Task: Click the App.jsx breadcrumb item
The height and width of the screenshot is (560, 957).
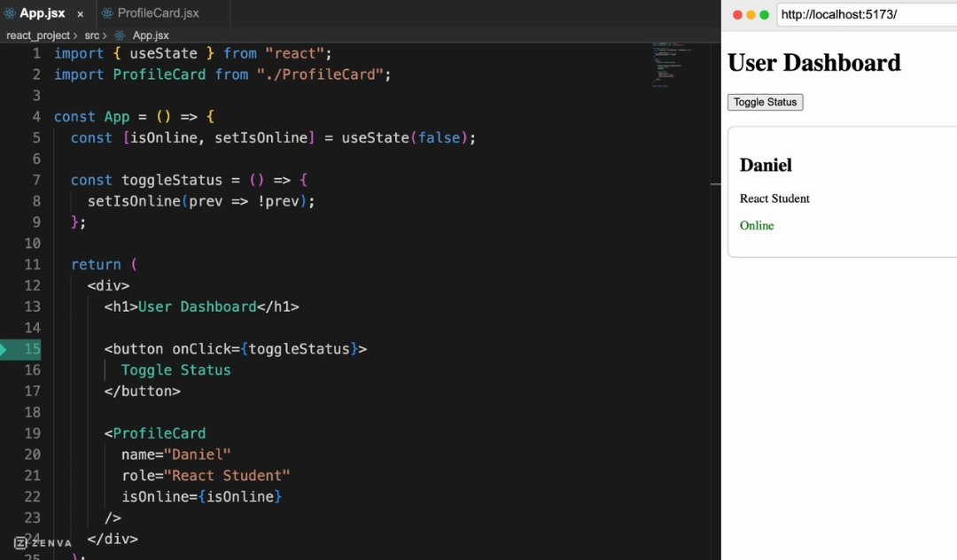Action: 150,35
